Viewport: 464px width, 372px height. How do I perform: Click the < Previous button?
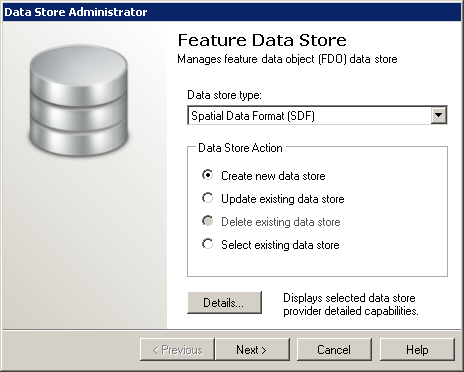(177, 350)
